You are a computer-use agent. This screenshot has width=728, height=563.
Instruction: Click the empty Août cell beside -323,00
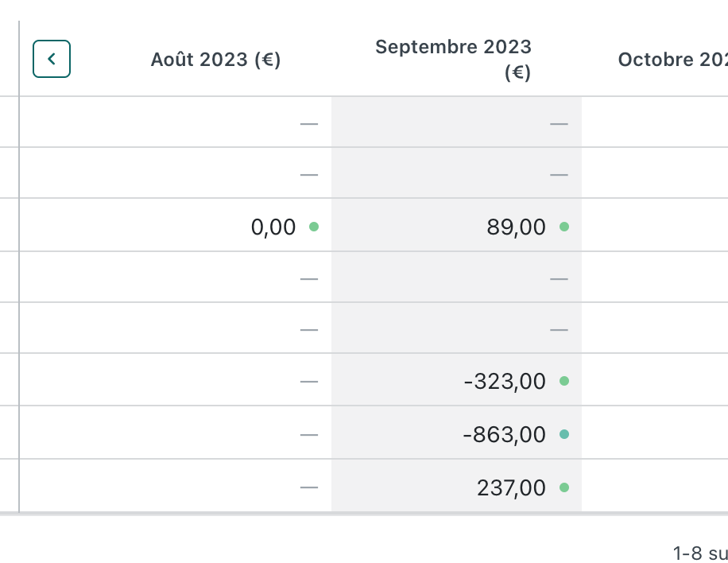tap(309, 382)
